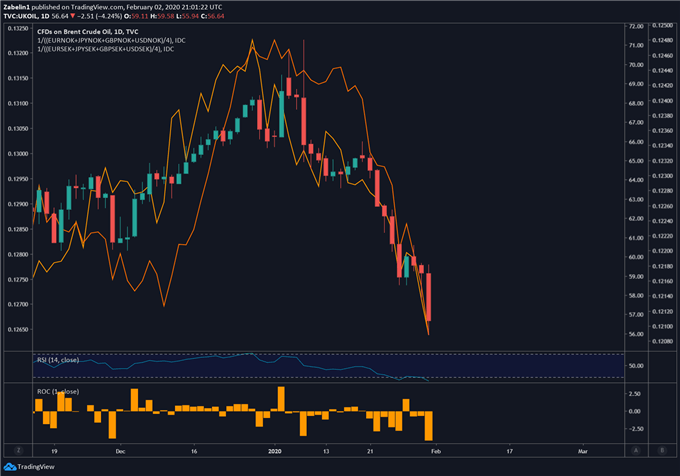680x476 pixels.
Task: Click 0.12080 on the far-right axis
Action: pos(663,341)
